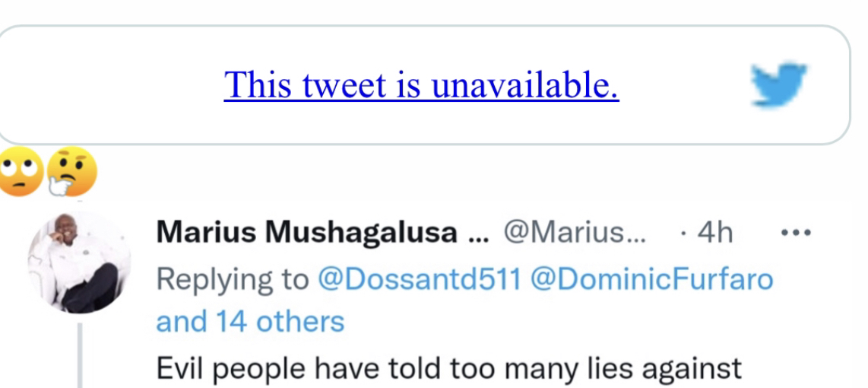Click the truncation ellipsis after Mushagalusa
Viewport: 868px width, 388px height.
click(479, 234)
